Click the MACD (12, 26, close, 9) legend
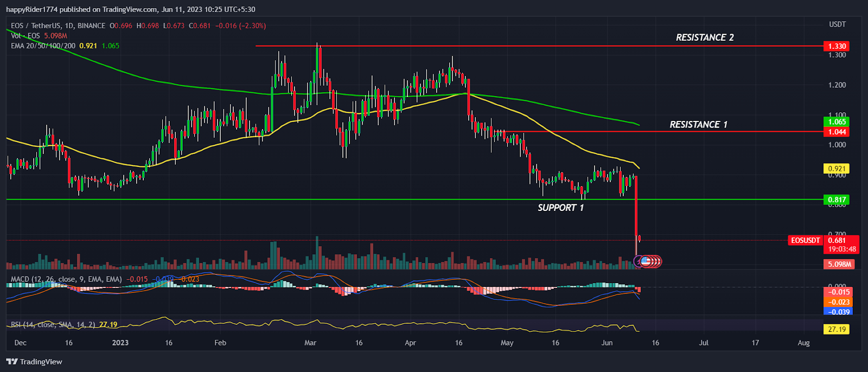Viewport: 868px width, 372px height. pyautogui.click(x=66, y=279)
